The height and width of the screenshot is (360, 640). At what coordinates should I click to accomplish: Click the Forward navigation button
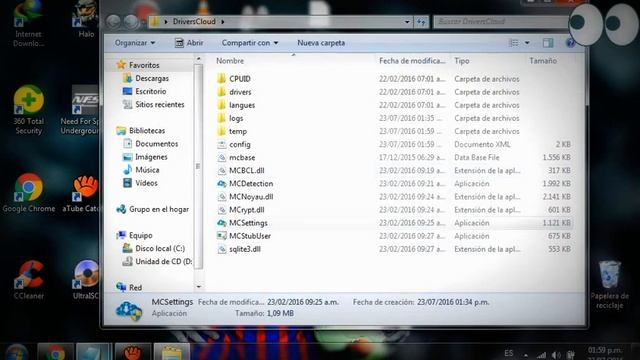[x=131, y=22]
